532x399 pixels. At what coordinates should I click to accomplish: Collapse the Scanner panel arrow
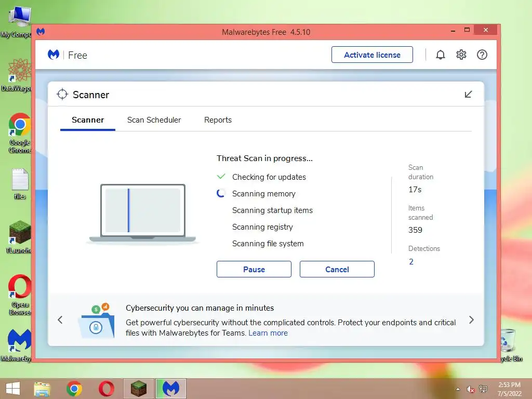pyautogui.click(x=468, y=95)
